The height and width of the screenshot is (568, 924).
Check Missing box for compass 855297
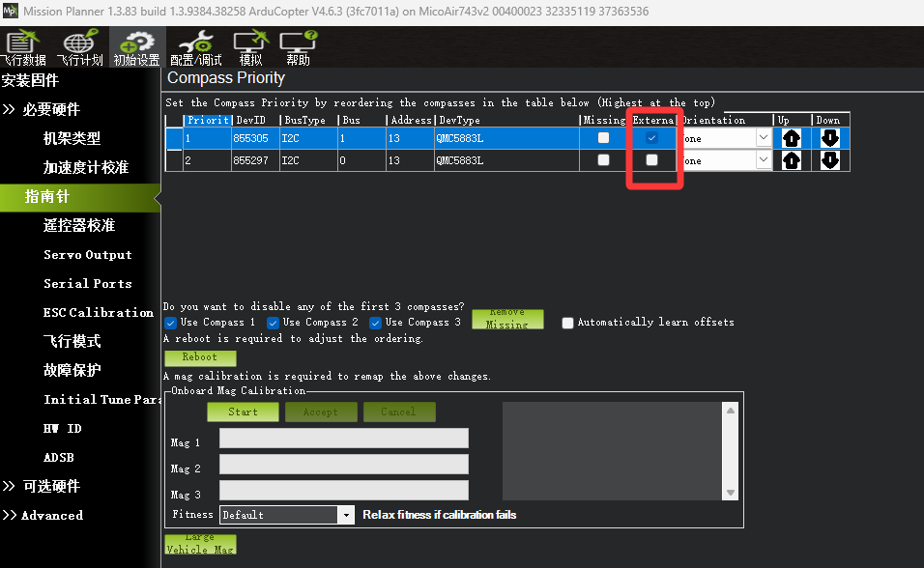603,159
